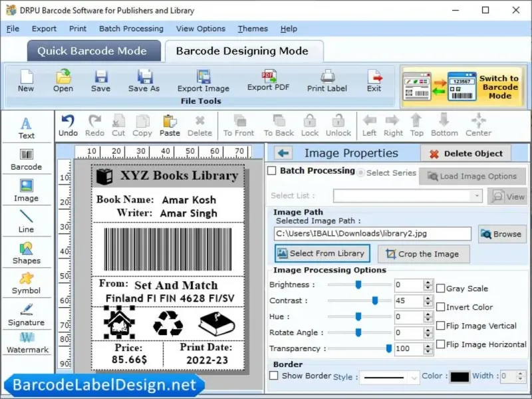Export the label as PDF

269,80
